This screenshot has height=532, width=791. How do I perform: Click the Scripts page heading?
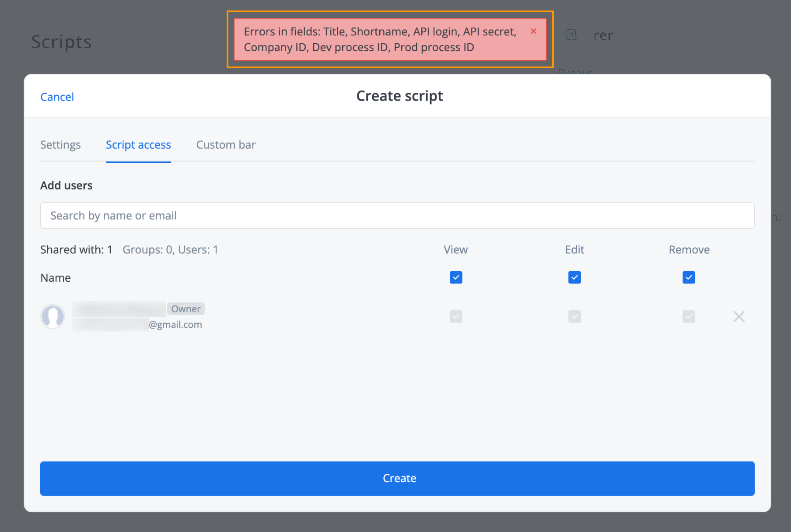[x=61, y=42]
